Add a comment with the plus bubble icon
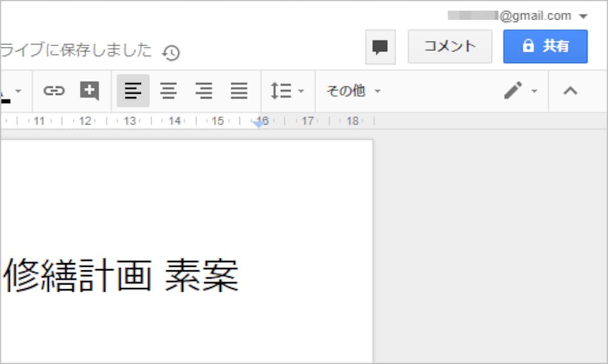608x364 pixels. pos(89,91)
